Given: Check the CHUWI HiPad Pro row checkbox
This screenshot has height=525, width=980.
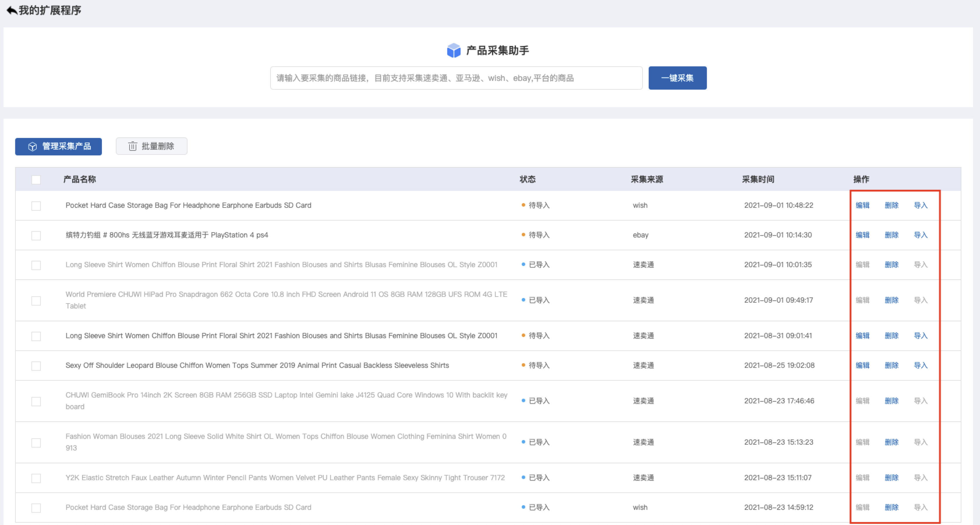Looking at the screenshot, I should point(36,301).
